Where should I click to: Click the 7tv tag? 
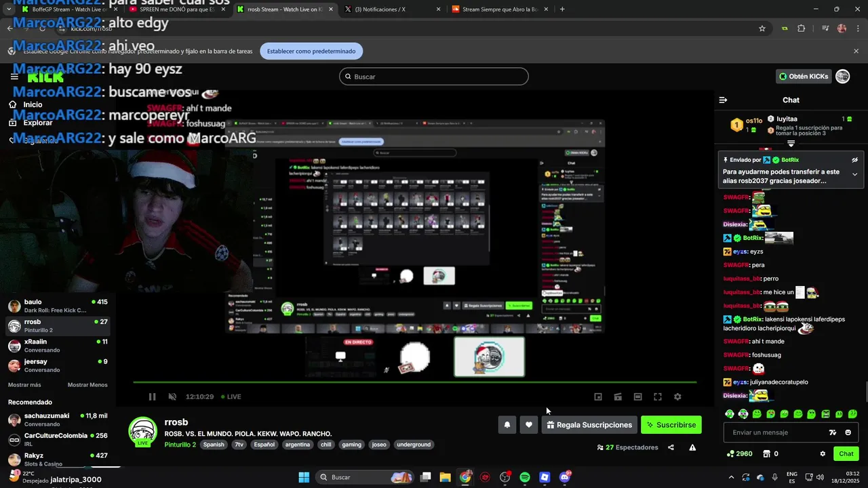(239, 445)
